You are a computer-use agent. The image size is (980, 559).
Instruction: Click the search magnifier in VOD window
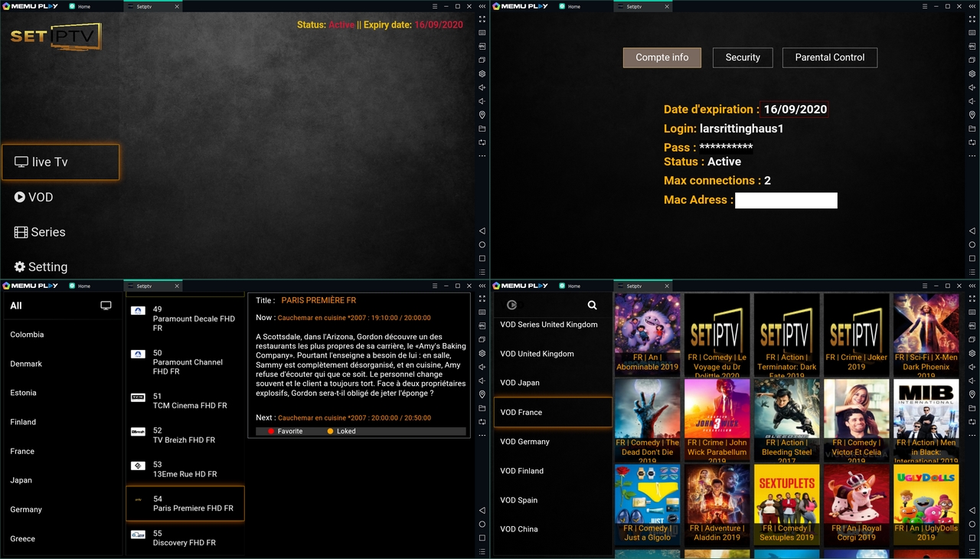click(592, 305)
